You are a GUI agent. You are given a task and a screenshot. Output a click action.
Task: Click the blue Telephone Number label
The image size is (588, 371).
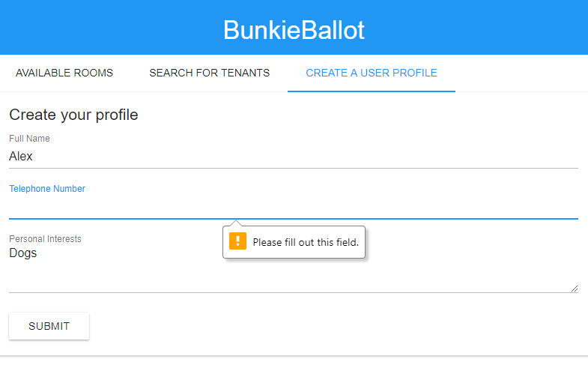47,189
